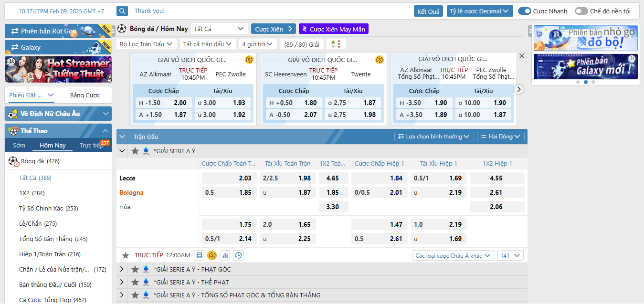Screen dimensions: 644x305
Task: Expand the GIẢI SERIE A Ý - PHẠT GÓC row
Action: [122, 269]
